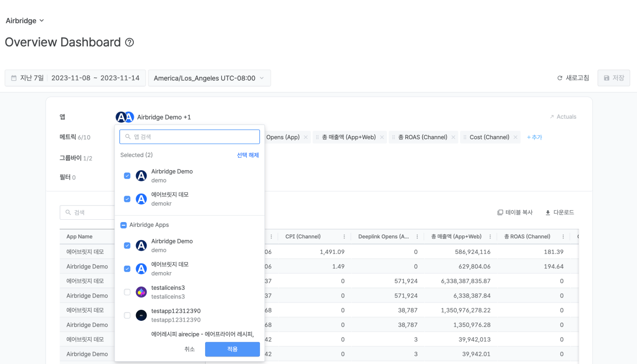Copy the table with 테이블 복사
The height and width of the screenshot is (364, 637).
(515, 212)
